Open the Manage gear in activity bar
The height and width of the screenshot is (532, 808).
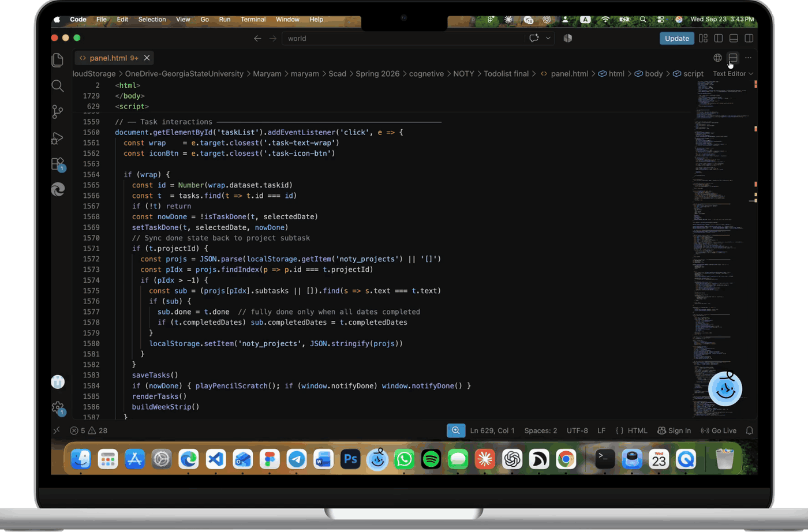[58, 409]
